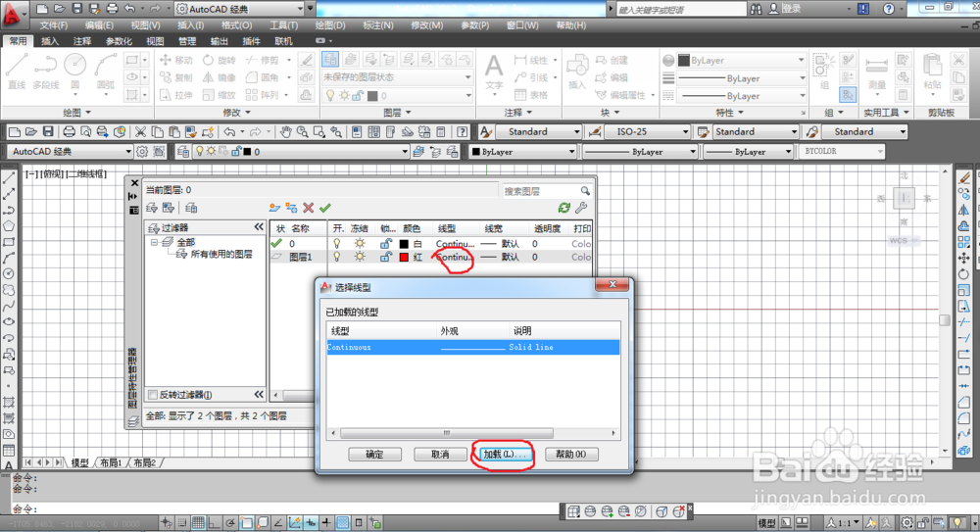Freeze 图层1 with sun icon
The width and height of the screenshot is (980, 532).
tap(360, 257)
